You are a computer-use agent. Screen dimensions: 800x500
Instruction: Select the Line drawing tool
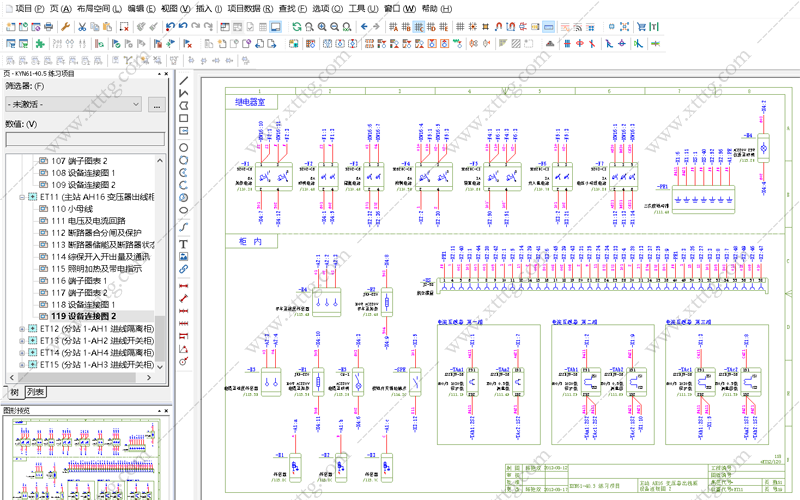(x=184, y=81)
